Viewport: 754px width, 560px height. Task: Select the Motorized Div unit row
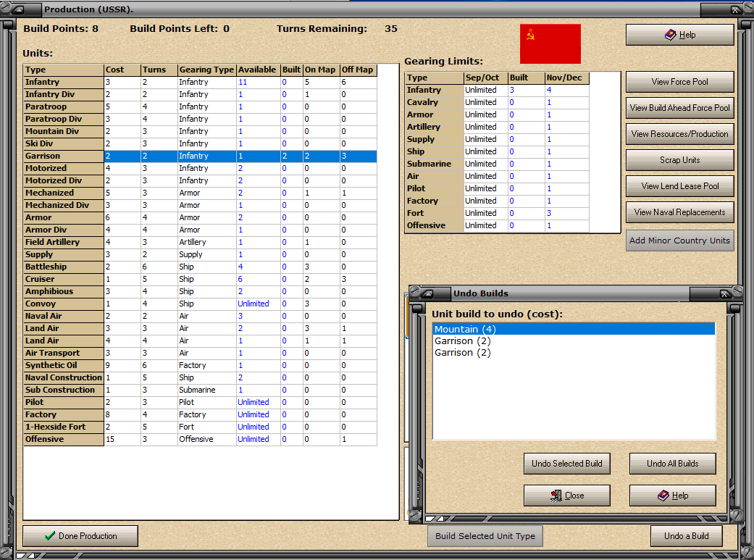[200, 181]
